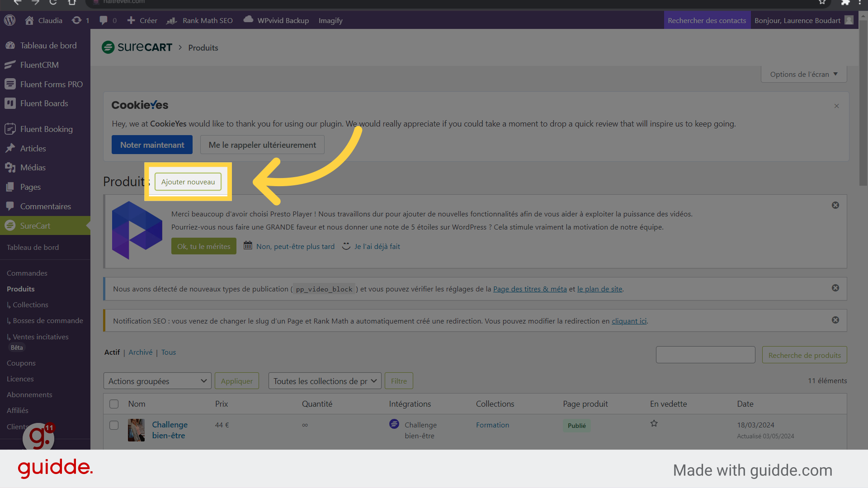Viewport: 868px width, 488px height.
Task: Toggle featured star for Challenge bien-être
Action: 654,423
